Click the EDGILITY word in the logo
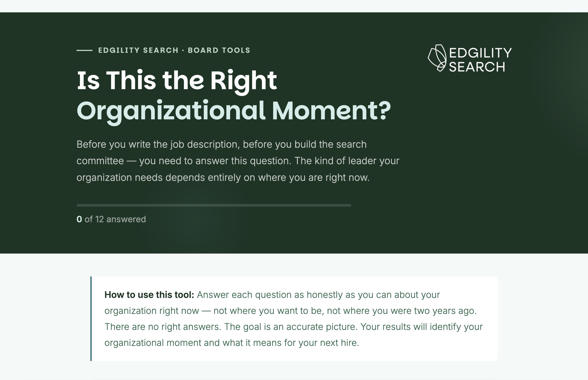Image resolution: width=588 pixels, height=380 pixels. pyautogui.click(x=480, y=53)
